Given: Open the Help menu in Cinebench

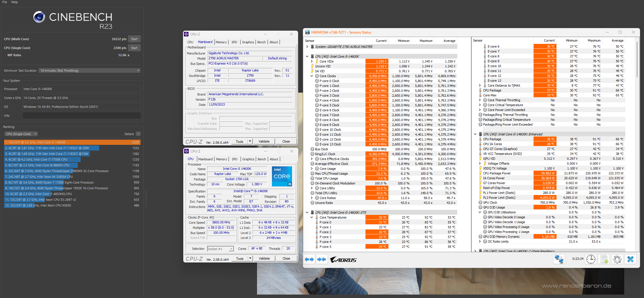Looking at the screenshot, I should [14, 2].
